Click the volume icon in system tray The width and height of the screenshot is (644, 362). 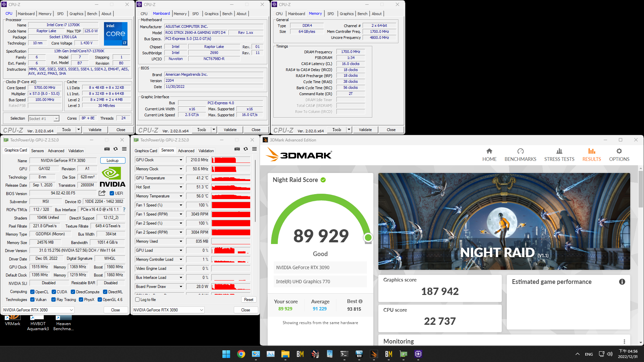pos(610,354)
